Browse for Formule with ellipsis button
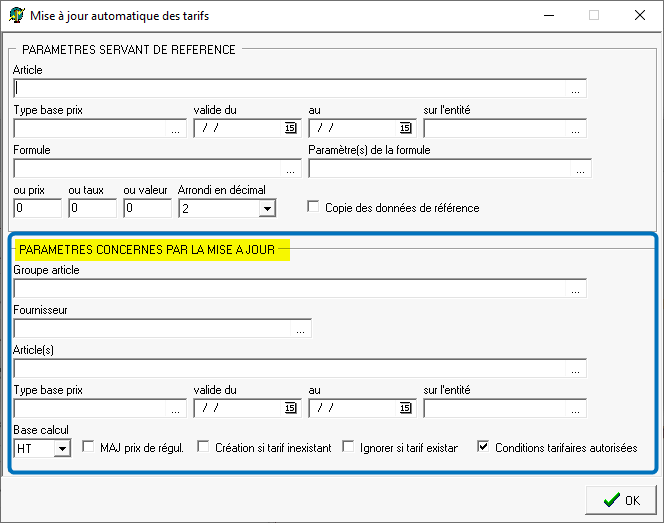 click(x=291, y=169)
